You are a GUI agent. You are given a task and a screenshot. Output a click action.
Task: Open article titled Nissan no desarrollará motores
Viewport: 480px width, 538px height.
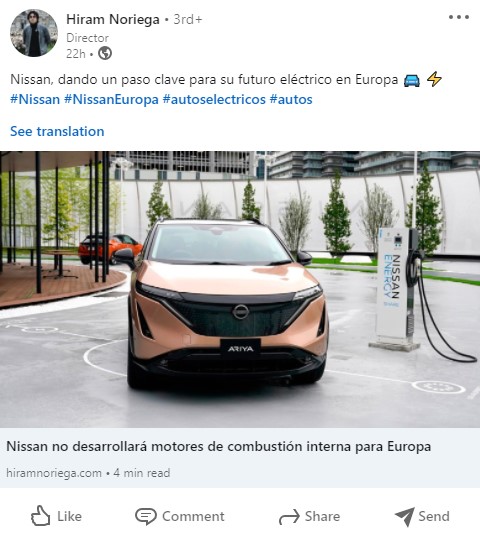click(219, 446)
